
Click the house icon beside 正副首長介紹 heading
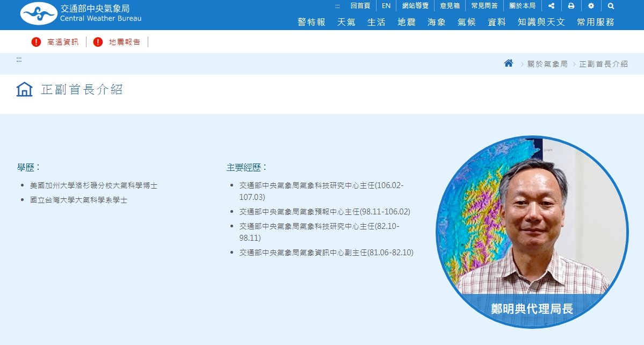pos(25,89)
